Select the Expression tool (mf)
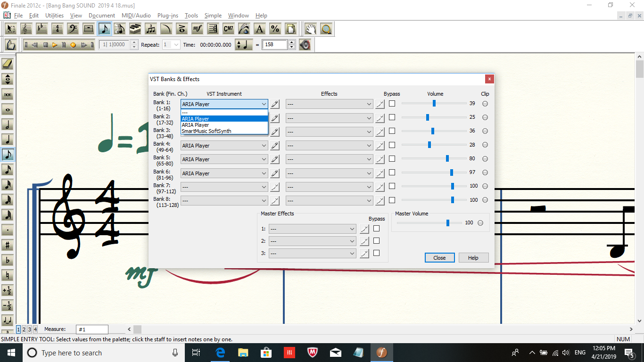This screenshot has width=644, height=362. (197, 29)
